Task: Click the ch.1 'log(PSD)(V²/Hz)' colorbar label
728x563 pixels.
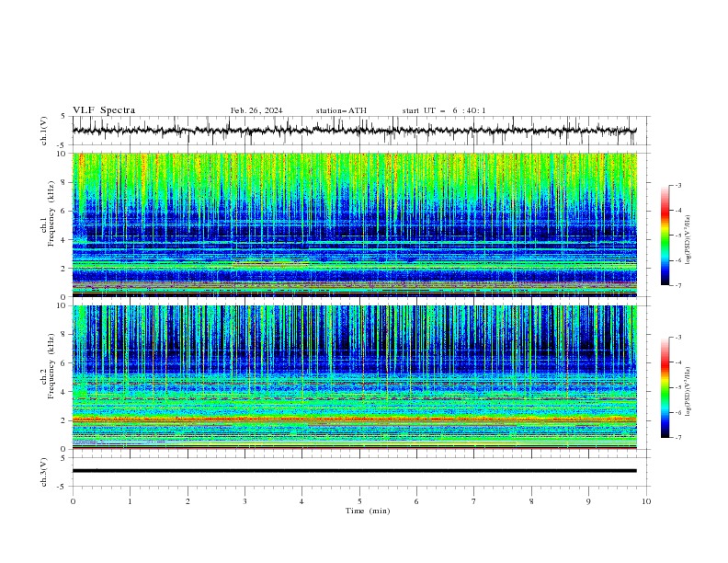Action: [688, 239]
